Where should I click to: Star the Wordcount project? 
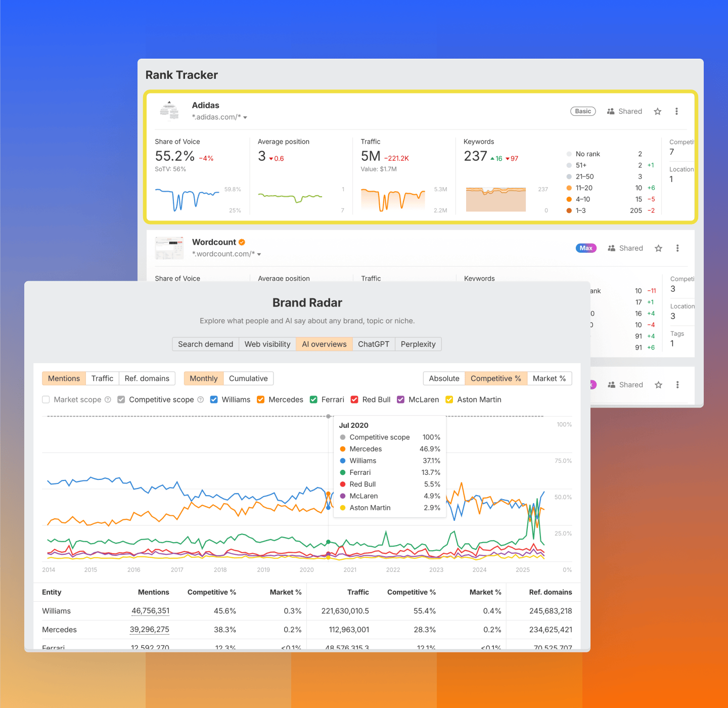pos(658,248)
